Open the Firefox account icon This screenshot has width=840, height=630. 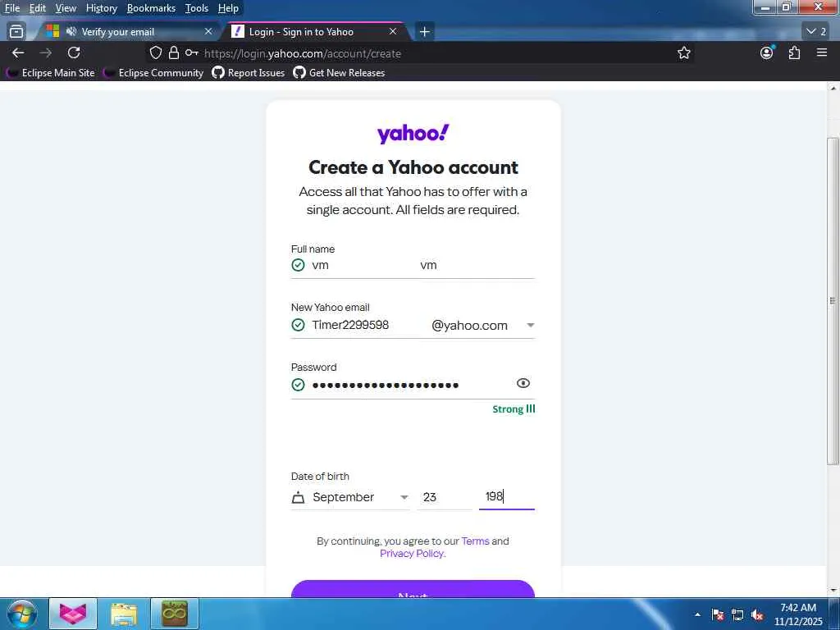[767, 52]
